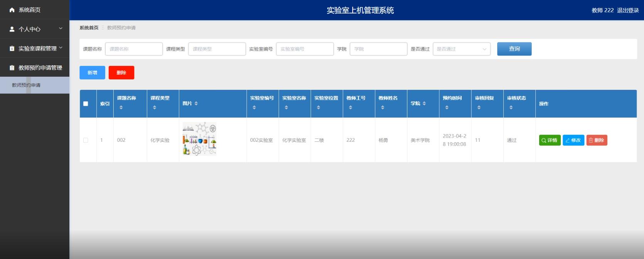The height and width of the screenshot is (259, 644).
Task: Sort by 学院 column arrows
Action: 424,103
